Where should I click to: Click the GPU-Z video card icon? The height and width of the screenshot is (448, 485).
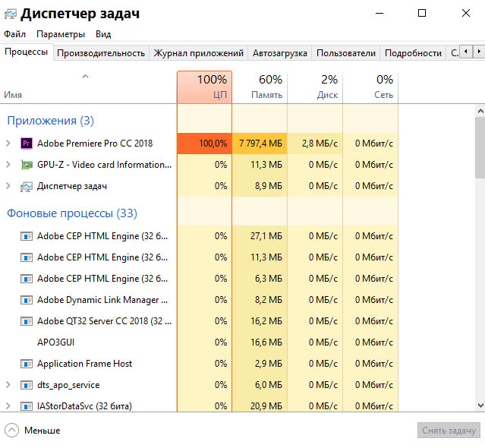(x=27, y=165)
